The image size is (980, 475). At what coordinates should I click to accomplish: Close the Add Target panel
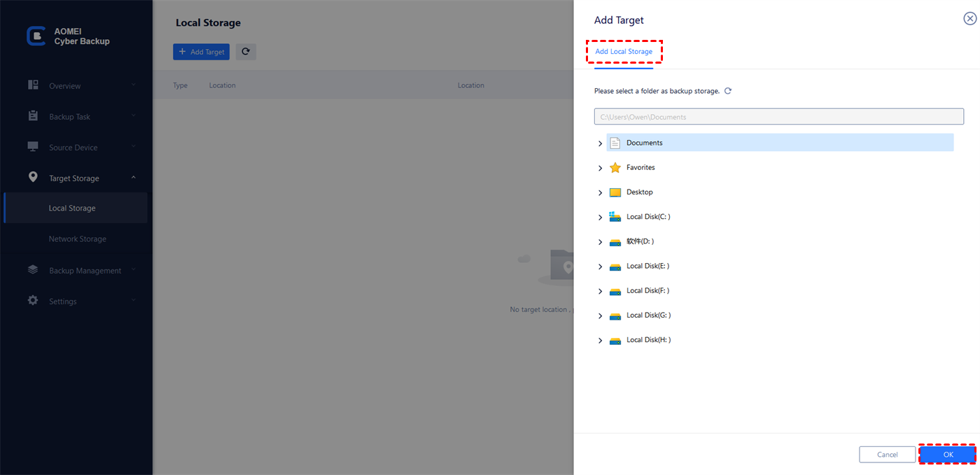pos(970,20)
